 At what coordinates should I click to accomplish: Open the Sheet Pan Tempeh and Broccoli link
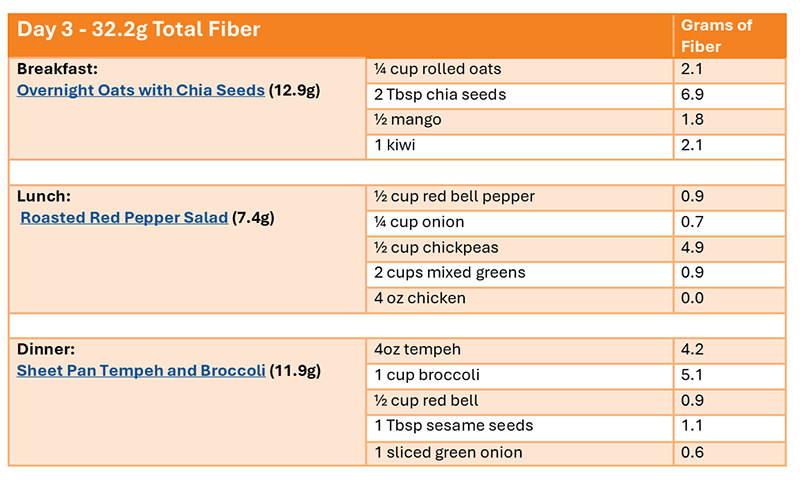point(141,371)
